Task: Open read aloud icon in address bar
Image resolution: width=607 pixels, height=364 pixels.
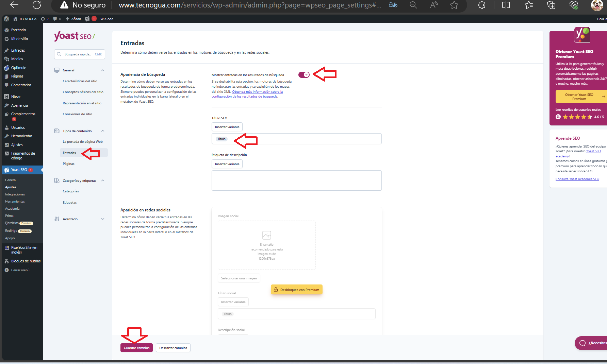Action: (434, 5)
